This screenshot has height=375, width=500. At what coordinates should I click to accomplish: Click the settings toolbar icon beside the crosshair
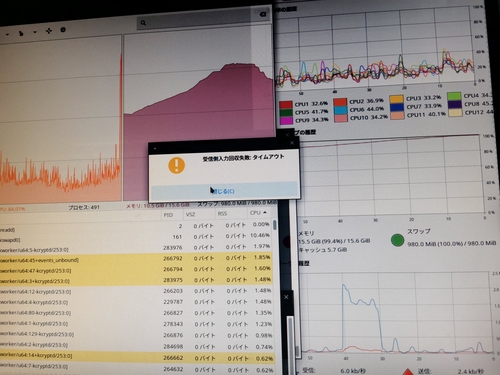click(x=21, y=33)
